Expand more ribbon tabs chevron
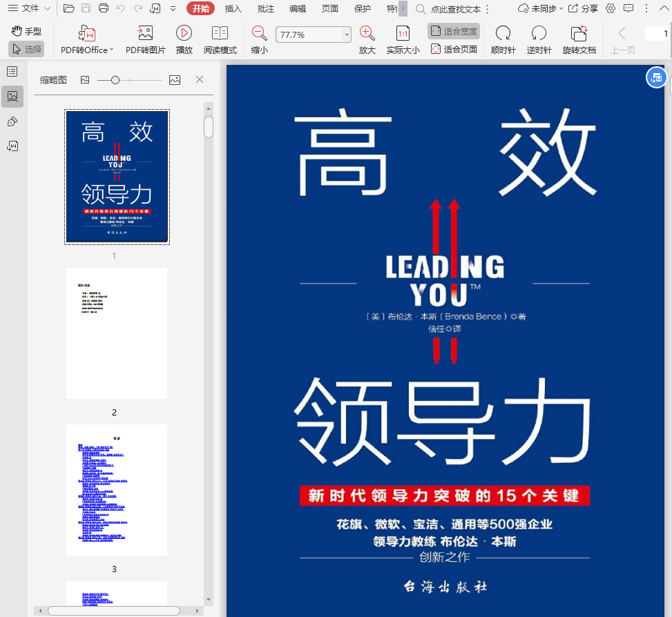 (403, 8)
